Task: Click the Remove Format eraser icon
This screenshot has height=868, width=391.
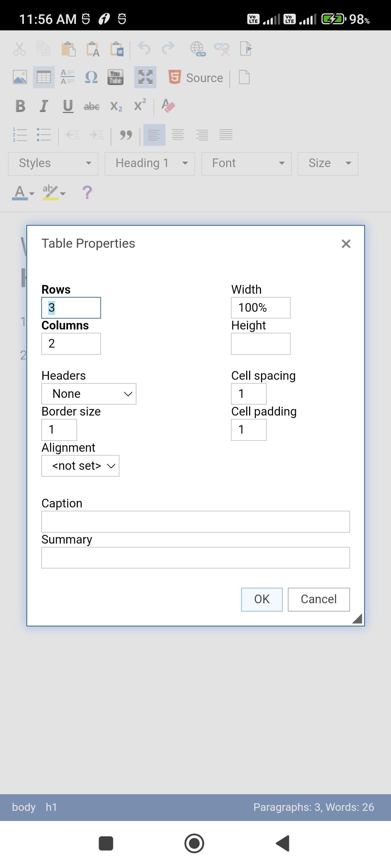Action: [168, 106]
